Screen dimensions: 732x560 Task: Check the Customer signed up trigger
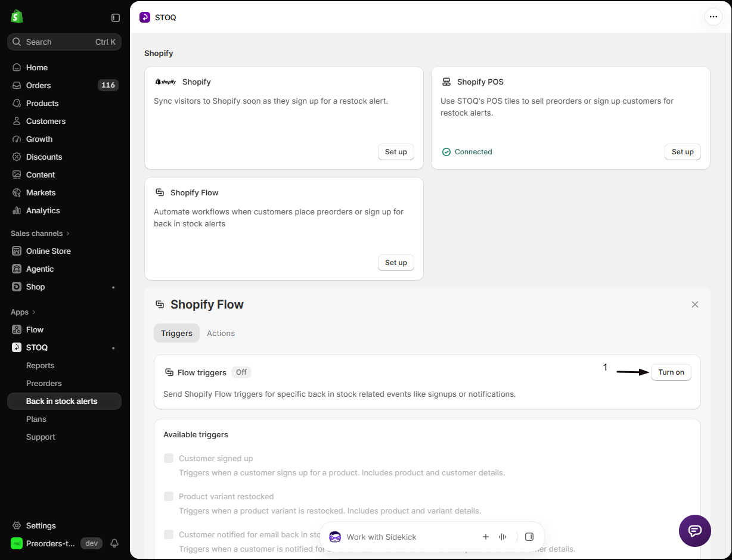pyautogui.click(x=169, y=458)
